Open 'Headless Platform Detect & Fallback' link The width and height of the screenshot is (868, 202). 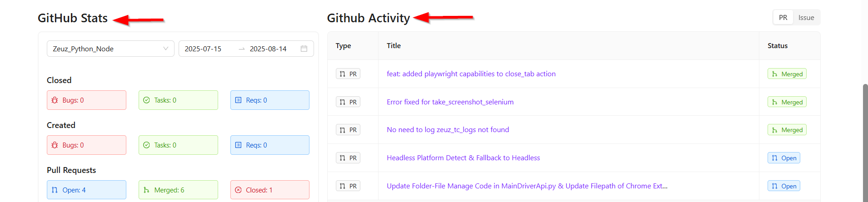pyautogui.click(x=463, y=158)
